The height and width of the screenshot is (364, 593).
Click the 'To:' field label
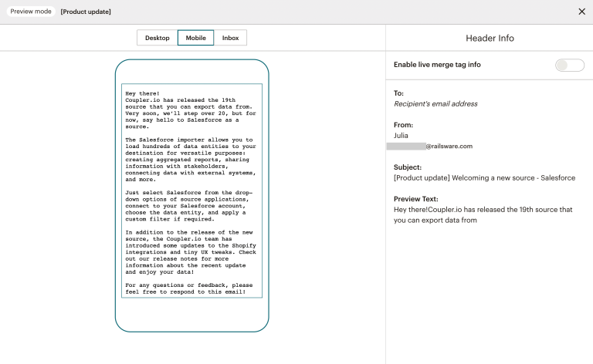click(x=399, y=93)
